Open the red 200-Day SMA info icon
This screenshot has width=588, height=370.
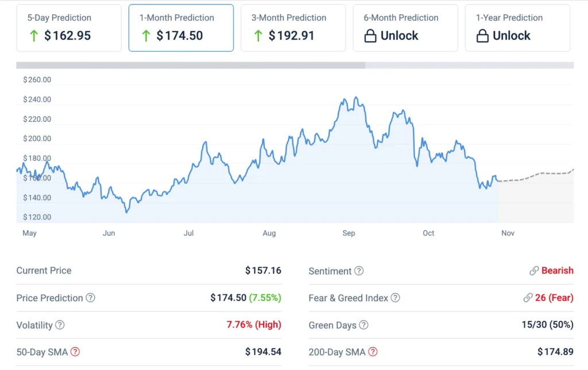click(x=373, y=352)
